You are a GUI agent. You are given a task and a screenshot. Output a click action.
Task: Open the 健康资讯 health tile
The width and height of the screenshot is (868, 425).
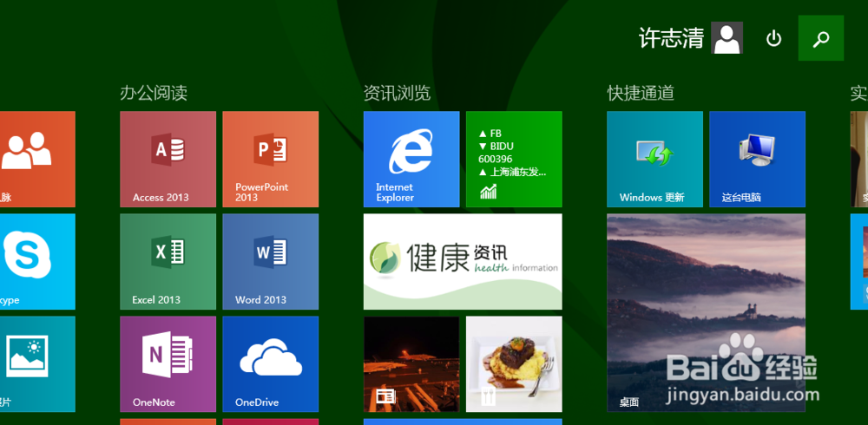(463, 261)
